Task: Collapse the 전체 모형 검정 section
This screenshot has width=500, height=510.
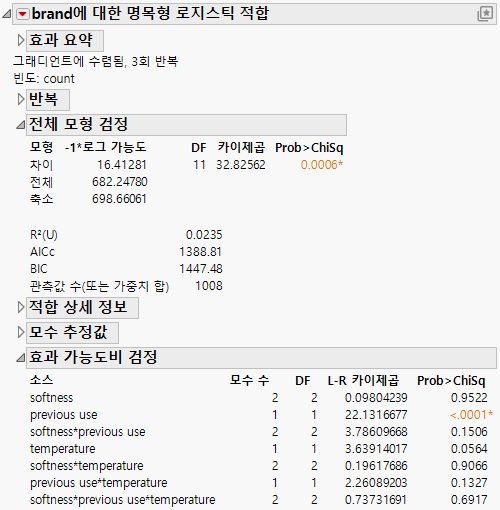Action: [x=21, y=125]
